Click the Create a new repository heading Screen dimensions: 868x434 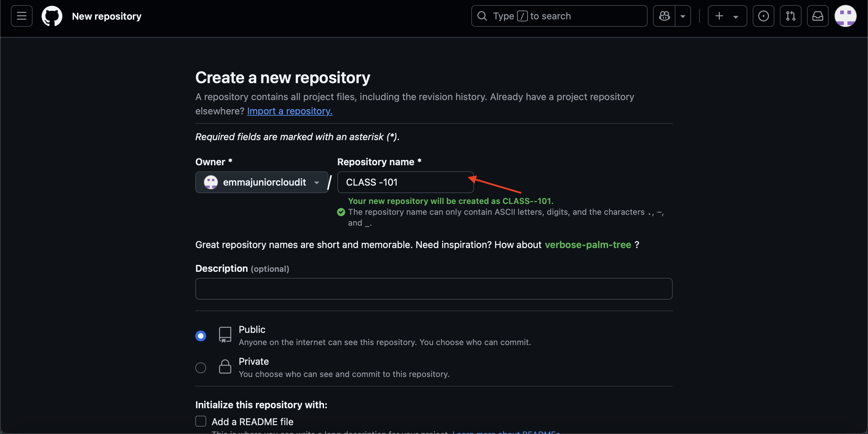pyautogui.click(x=283, y=77)
